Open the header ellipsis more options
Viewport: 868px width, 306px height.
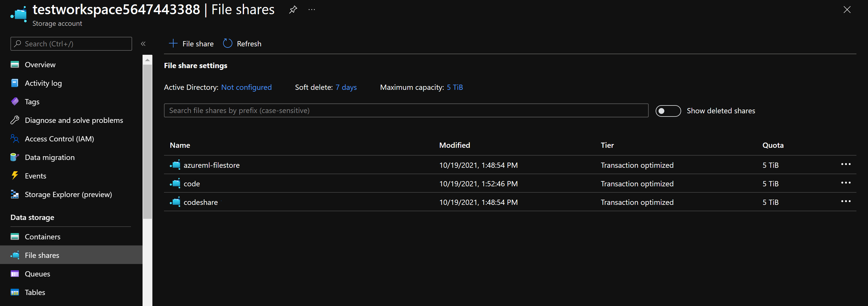[x=312, y=10]
